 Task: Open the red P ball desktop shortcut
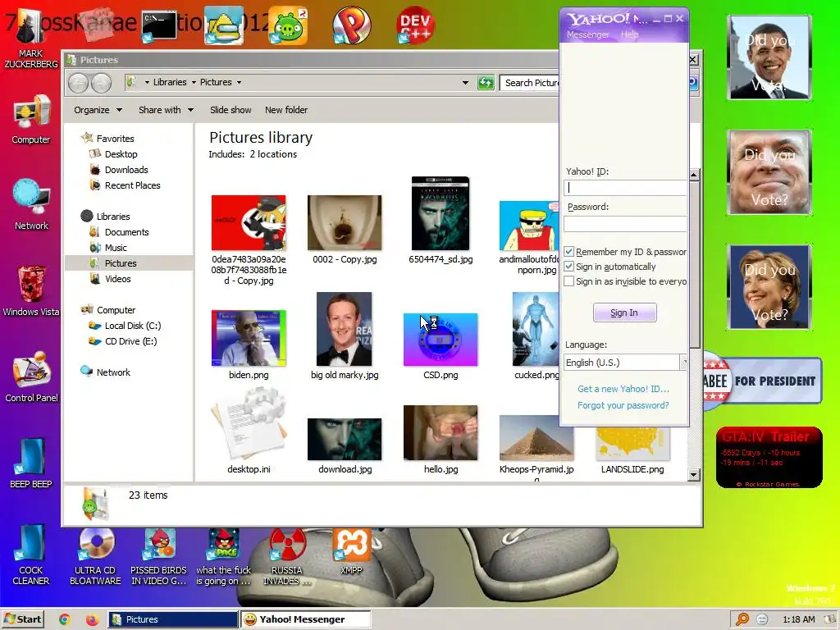pyautogui.click(x=351, y=25)
